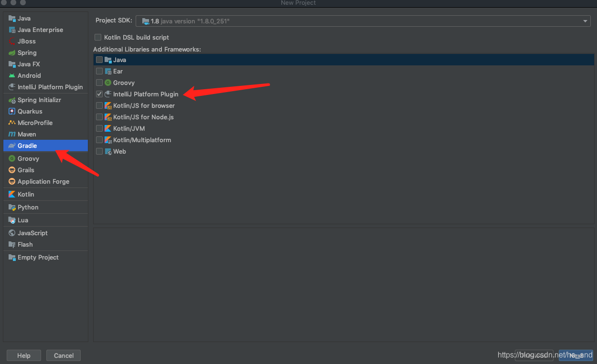Click the Java folder icon in sidebar

[12, 18]
